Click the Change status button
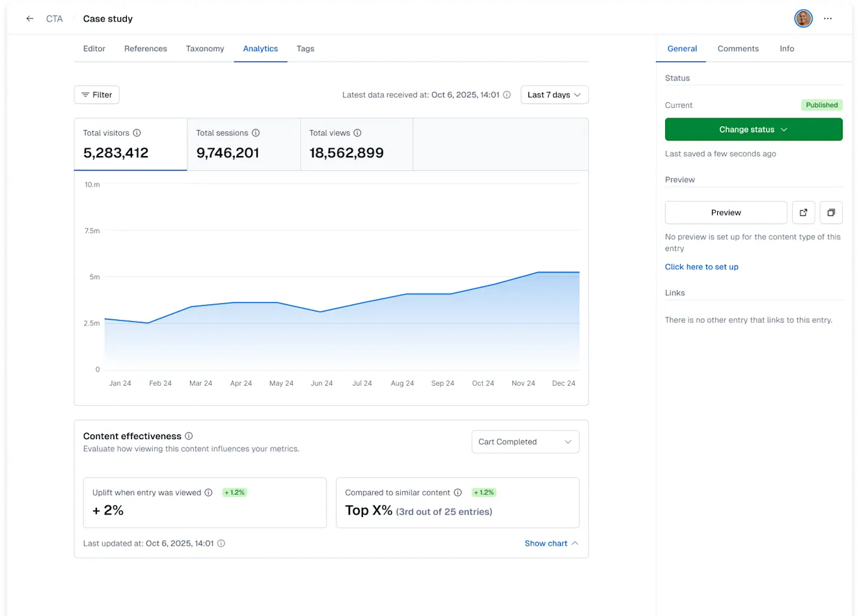Screen dimensions: 859x616 point(753,129)
